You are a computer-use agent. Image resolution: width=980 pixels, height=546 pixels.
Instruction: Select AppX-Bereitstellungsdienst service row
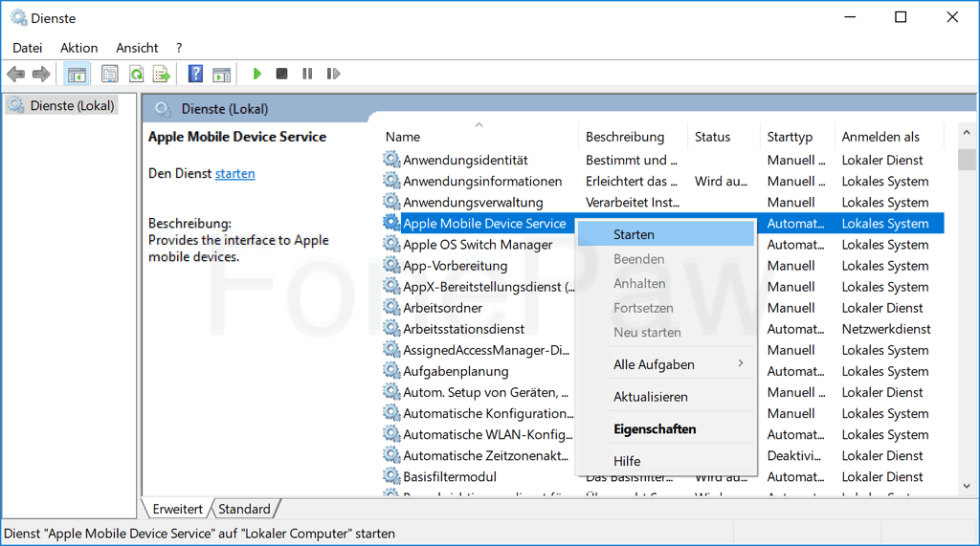pyautogui.click(x=489, y=287)
